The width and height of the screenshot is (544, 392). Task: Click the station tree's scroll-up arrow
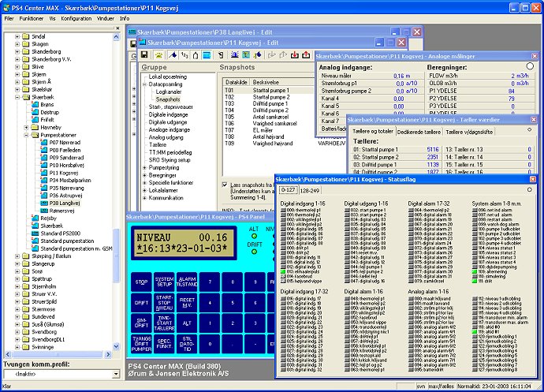116,36
